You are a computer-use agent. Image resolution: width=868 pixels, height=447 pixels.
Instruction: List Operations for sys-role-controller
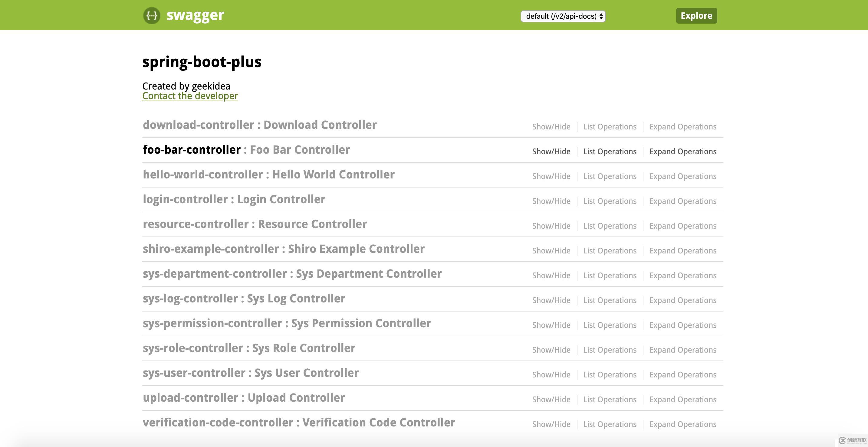[x=610, y=350]
